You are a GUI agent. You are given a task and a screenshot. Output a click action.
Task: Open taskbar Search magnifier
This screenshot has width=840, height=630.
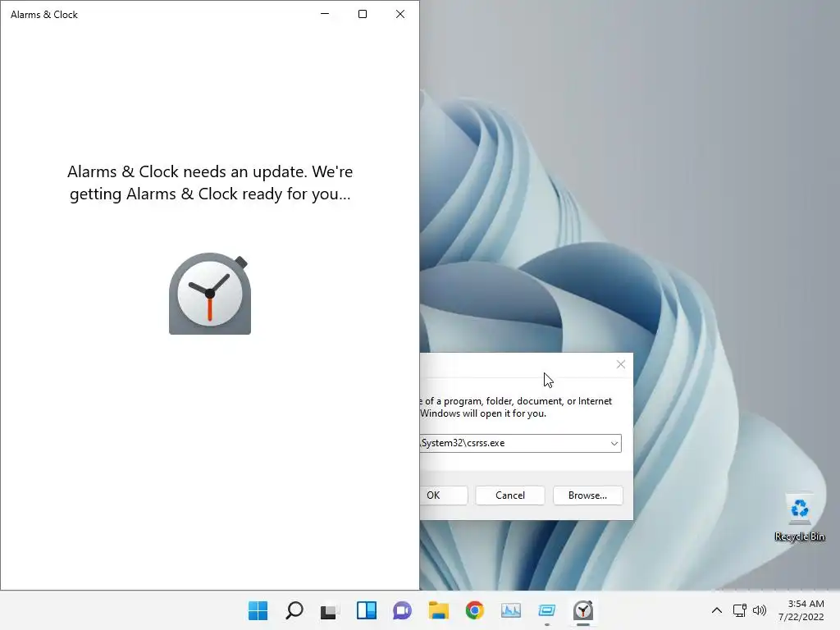tap(294, 610)
